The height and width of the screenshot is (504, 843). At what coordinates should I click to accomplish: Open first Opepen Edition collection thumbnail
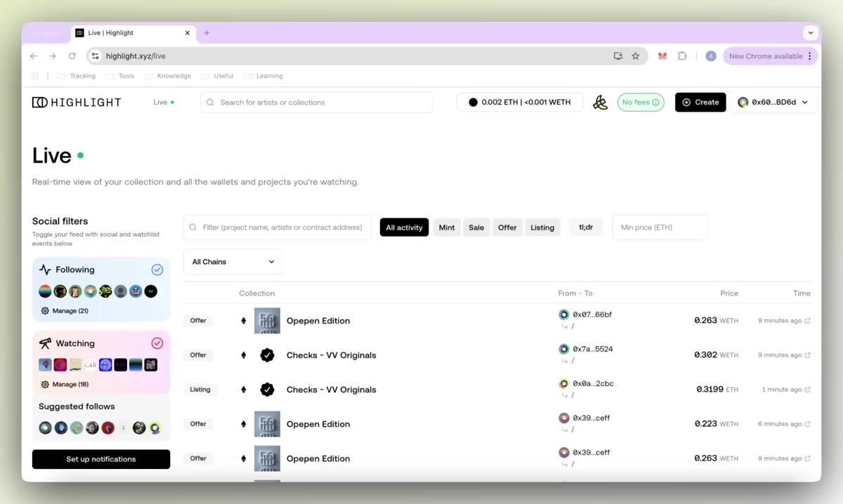point(267,321)
